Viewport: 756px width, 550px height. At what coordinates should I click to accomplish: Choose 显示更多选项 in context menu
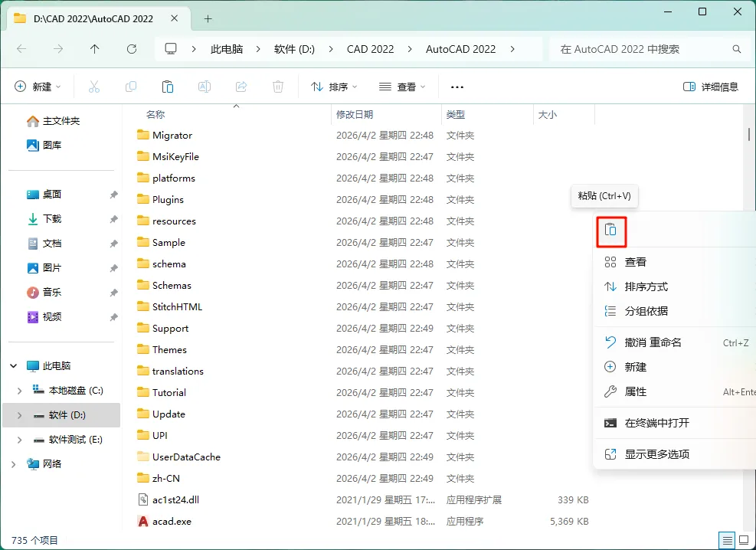[x=675, y=454]
